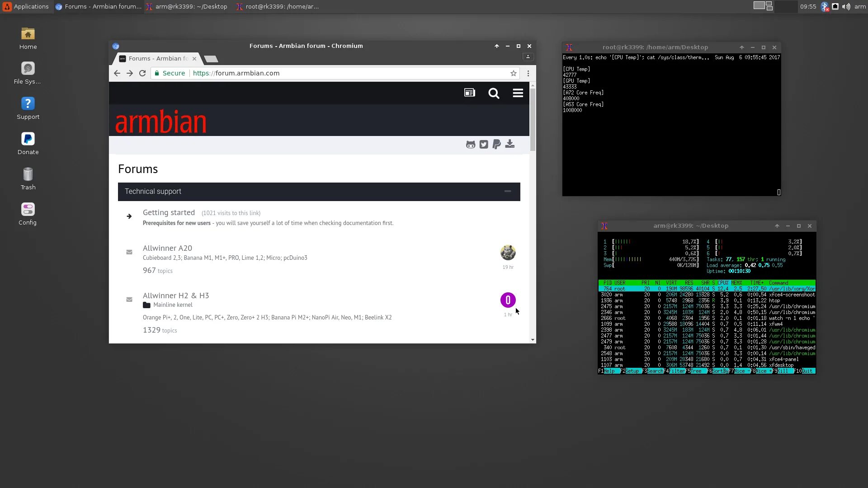Toggle the forum bookmark star in address bar
This screenshot has width=868, height=488.
(513, 73)
